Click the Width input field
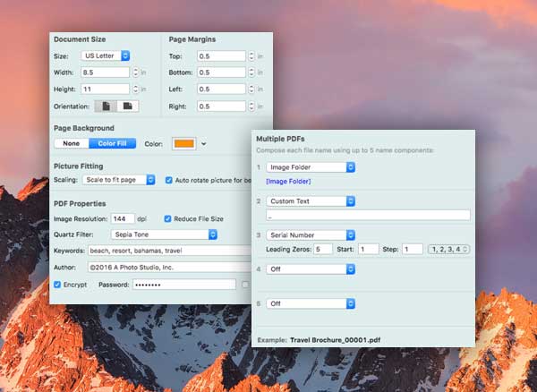The width and height of the screenshot is (537, 392). click(x=105, y=72)
